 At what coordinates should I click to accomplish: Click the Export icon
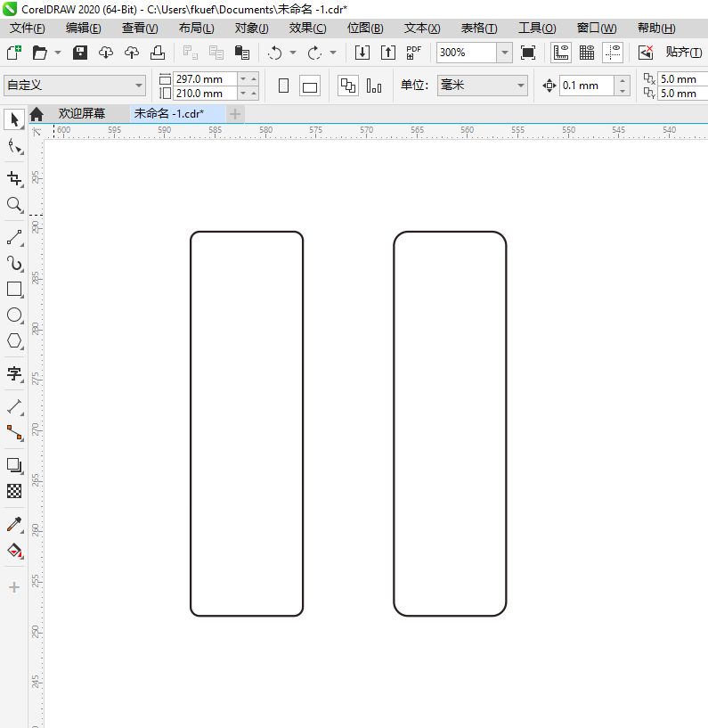388,53
